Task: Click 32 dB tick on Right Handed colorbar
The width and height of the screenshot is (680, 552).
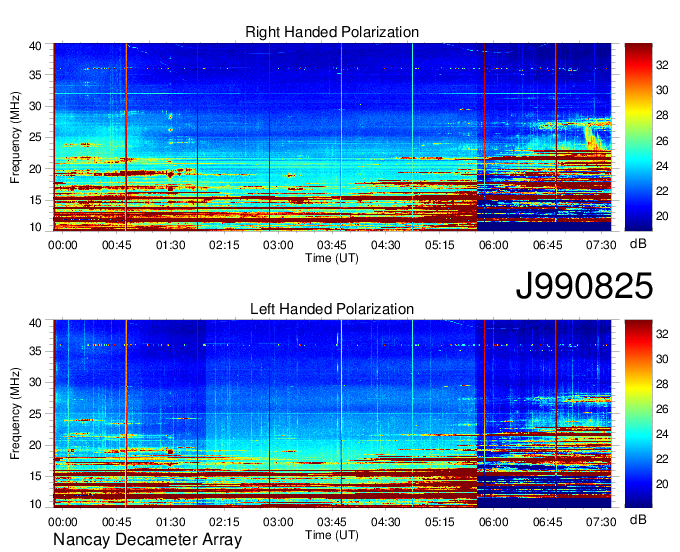Action: coord(662,65)
